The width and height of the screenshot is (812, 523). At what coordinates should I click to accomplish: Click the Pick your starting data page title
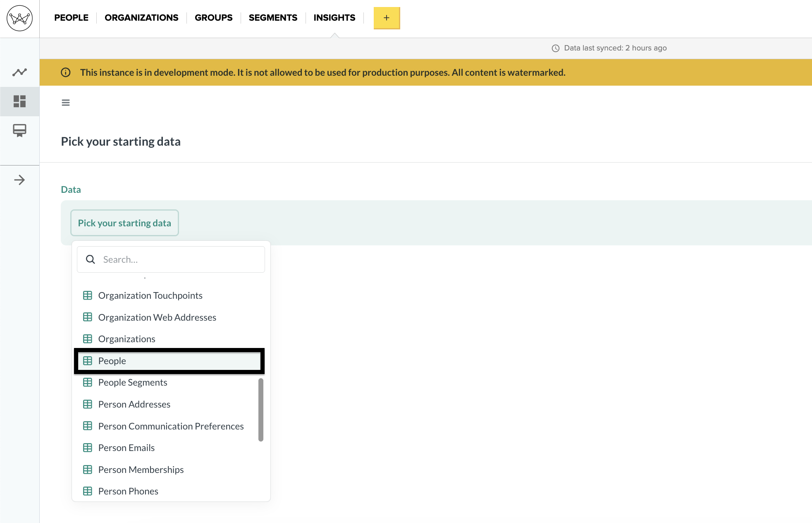pos(121,142)
